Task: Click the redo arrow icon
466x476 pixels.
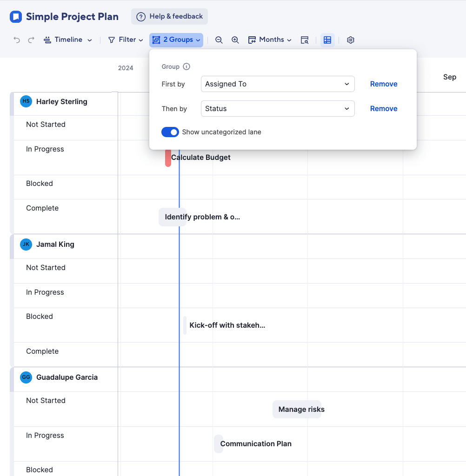Action: click(x=31, y=40)
